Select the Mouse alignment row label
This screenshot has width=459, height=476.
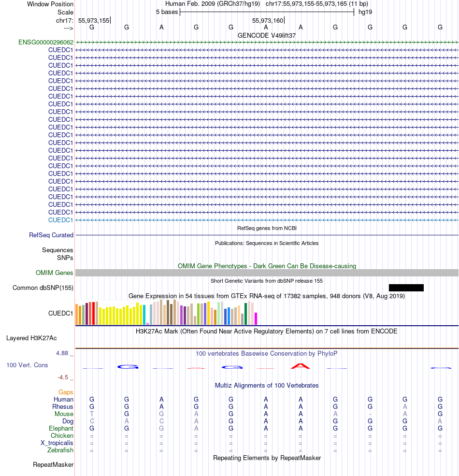(64, 414)
